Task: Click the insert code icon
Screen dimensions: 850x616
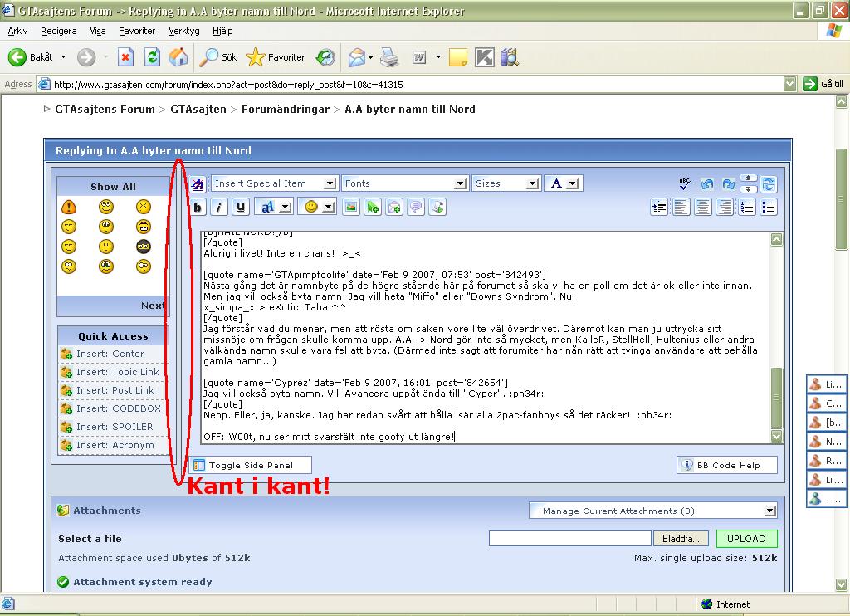Action: pyautogui.click(x=437, y=208)
